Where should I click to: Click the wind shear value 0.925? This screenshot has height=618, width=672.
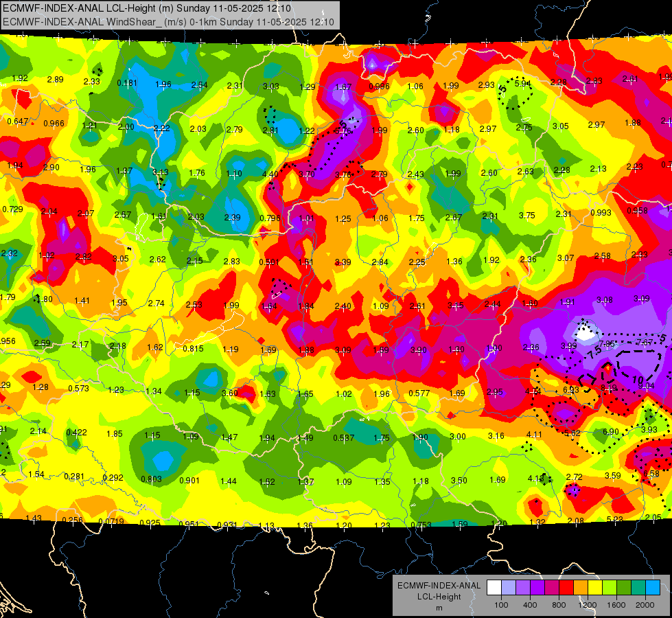[150, 523]
